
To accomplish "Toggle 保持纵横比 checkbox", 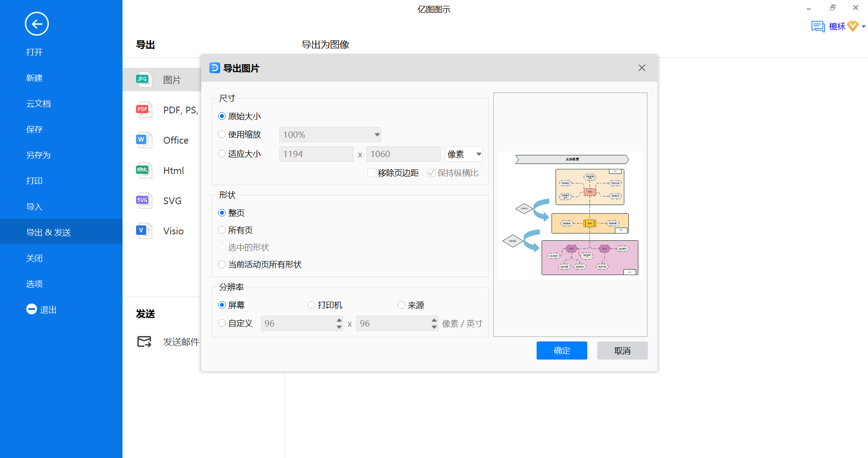I will click(431, 173).
